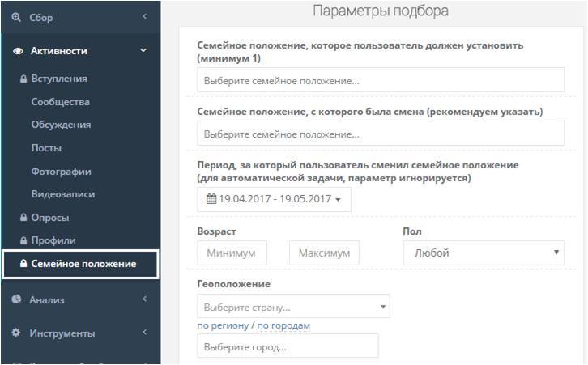The width and height of the screenshot is (588, 365).
Task: Focus the Выберите город input field
Action: [288, 346]
